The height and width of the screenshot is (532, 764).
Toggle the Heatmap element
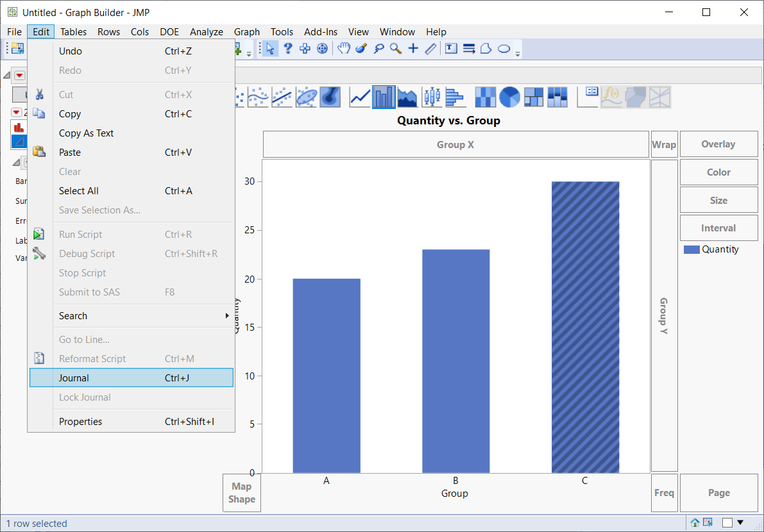[485, 97]
